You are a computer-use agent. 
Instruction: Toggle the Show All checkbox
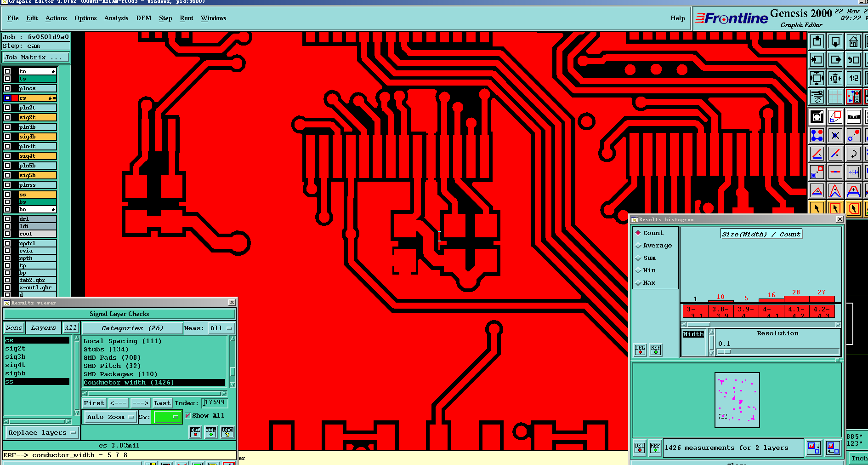click(x=187, y=416)
